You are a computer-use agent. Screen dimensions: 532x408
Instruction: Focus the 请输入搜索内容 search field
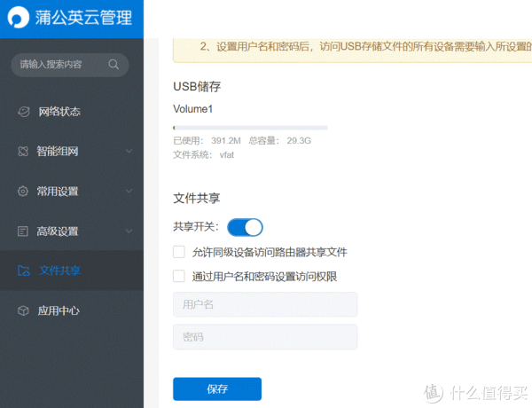pyautogui.click(x=69, y=65)
